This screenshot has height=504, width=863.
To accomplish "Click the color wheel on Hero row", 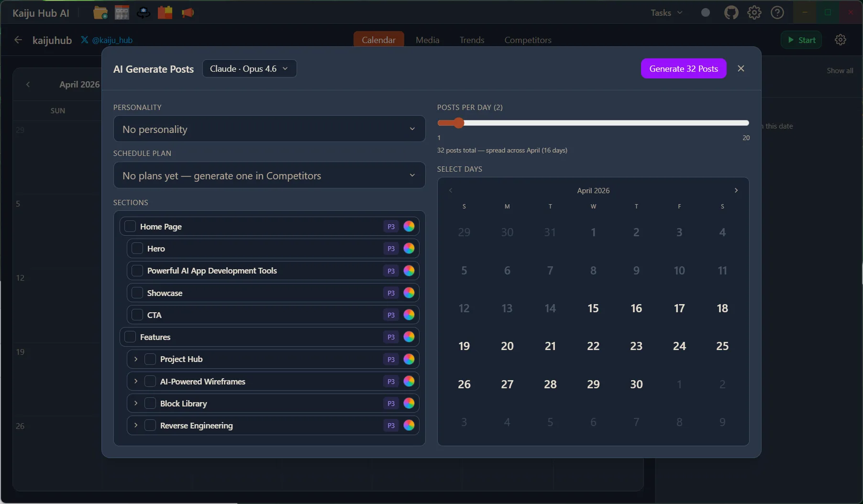I will tap(409, 248).
